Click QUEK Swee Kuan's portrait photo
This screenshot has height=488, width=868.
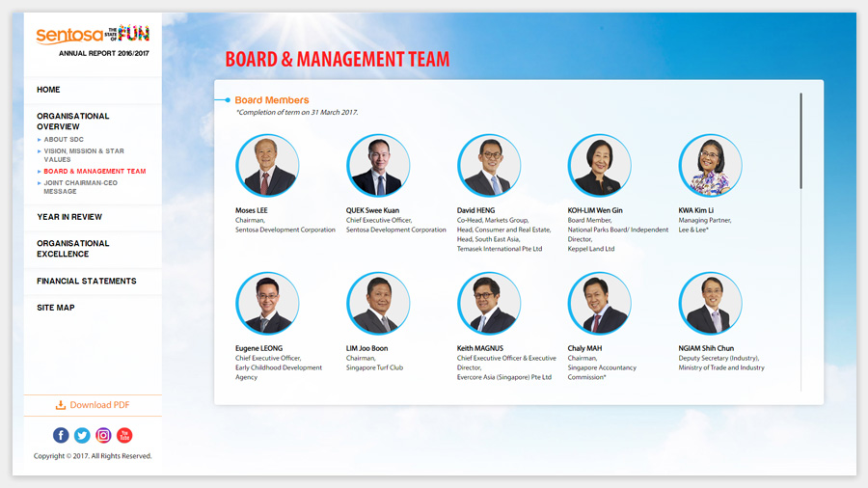378,166
